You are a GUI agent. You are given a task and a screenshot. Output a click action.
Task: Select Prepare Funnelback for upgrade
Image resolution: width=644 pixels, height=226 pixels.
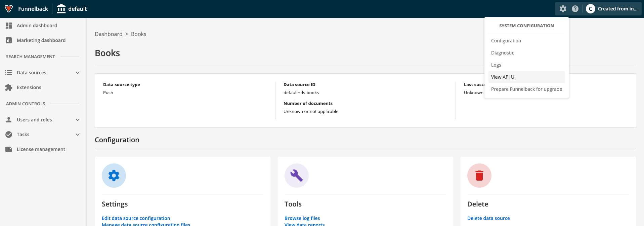[x=526, y=89]
